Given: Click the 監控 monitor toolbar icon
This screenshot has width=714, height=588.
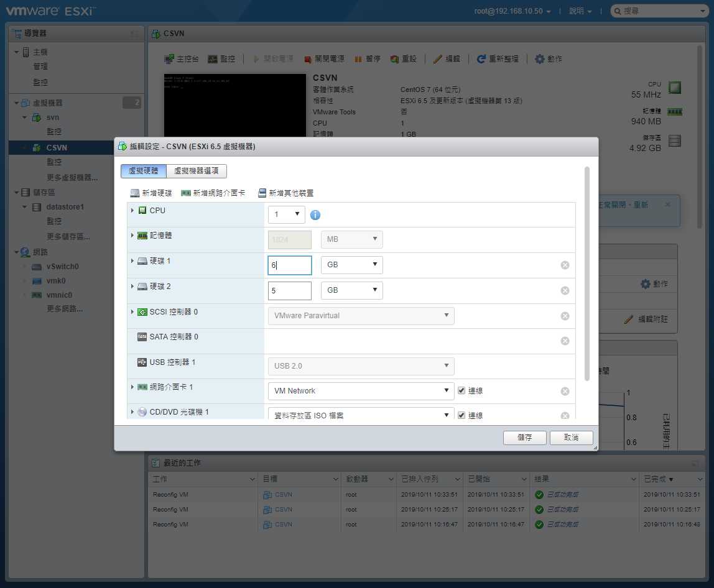Looking at the screenshot, I should [x=213, y=58].
